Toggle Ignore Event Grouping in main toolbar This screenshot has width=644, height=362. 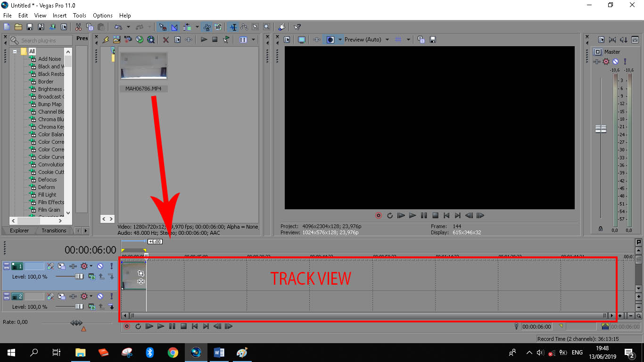[x=218, y=27]
